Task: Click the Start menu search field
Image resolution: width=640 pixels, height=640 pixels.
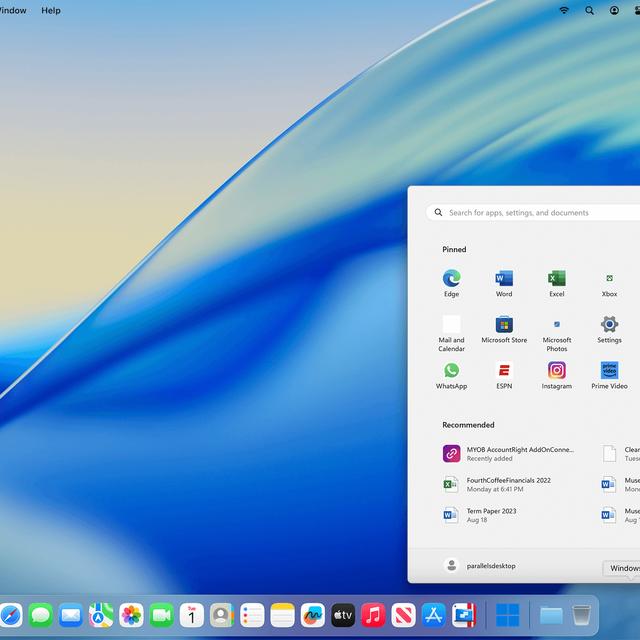Action: [533, 213]
